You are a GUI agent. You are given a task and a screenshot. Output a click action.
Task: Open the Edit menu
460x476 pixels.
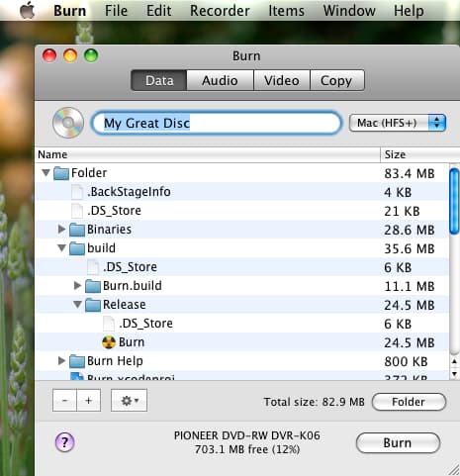[158, 11]
